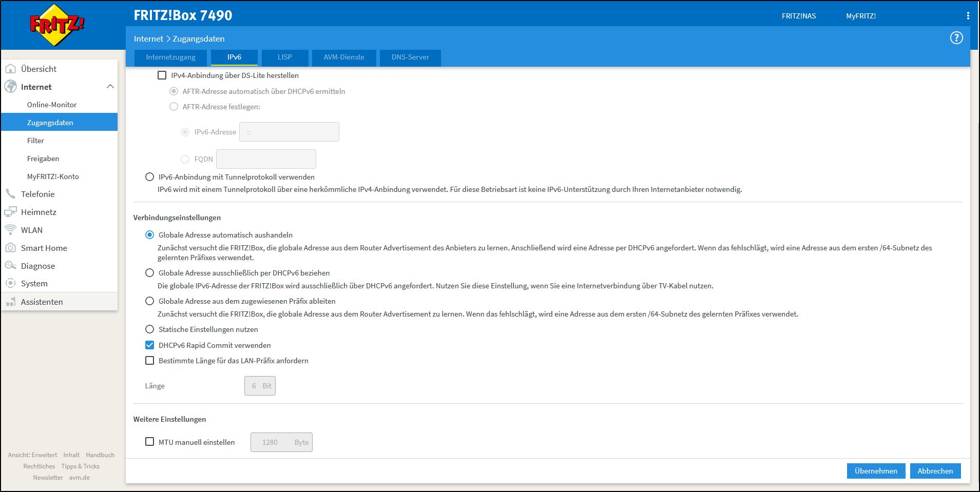This screenshot has height=492, width=980.
Task: Click the System gear icon
Action: tap(10, 283)
